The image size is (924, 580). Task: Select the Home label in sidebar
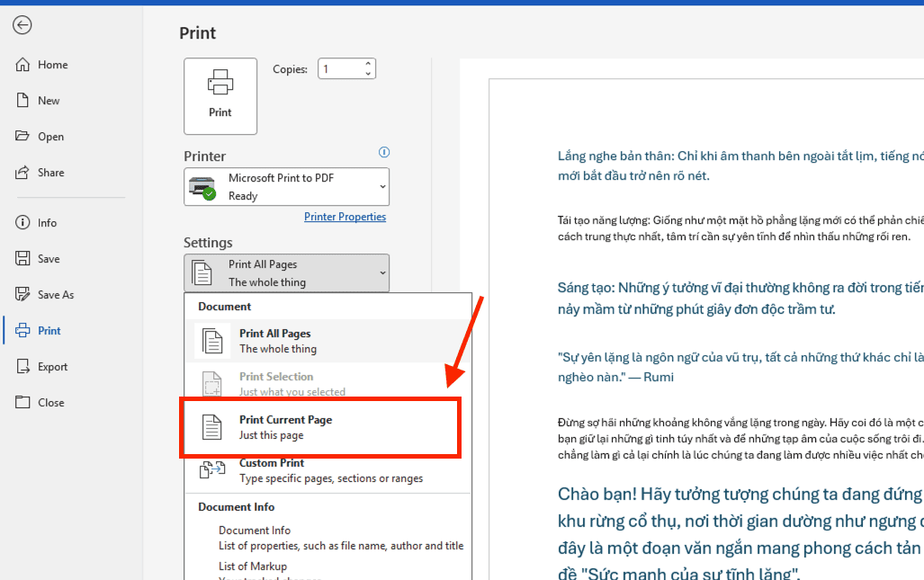(x=53, y=65)
